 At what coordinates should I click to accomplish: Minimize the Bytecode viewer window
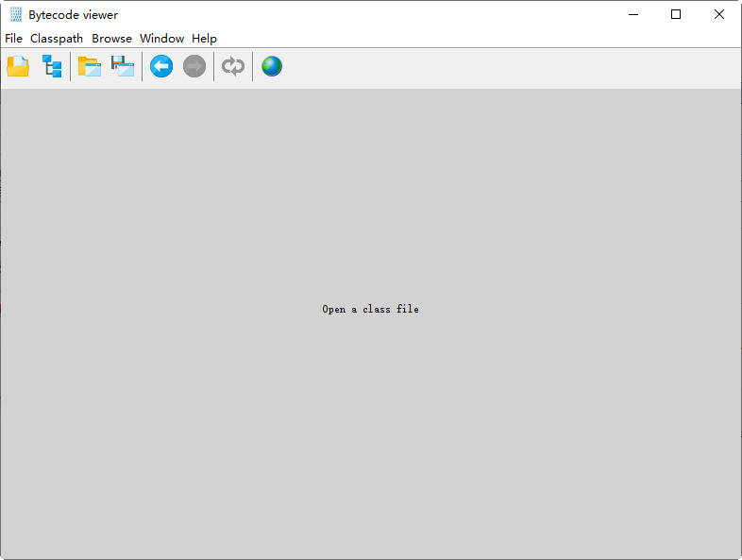click(633, 15)
